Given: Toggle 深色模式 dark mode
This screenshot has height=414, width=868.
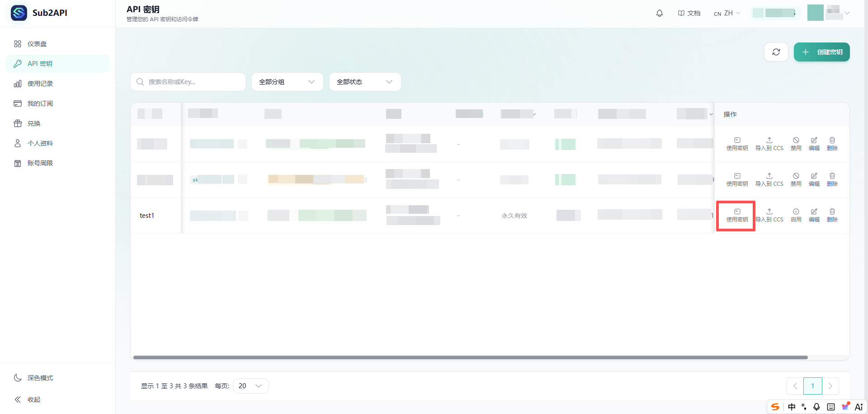Looking at the screenshot, I should coord(57,378).
